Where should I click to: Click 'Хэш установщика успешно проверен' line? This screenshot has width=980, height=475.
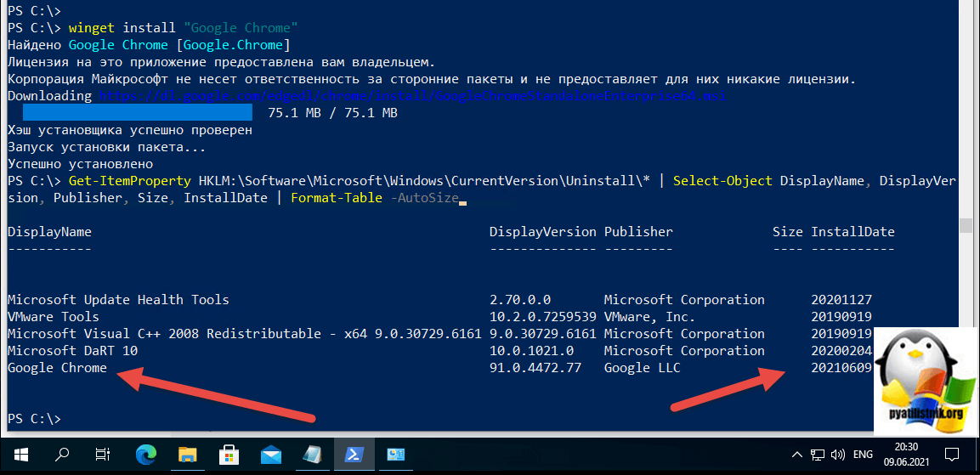point(130,131)
